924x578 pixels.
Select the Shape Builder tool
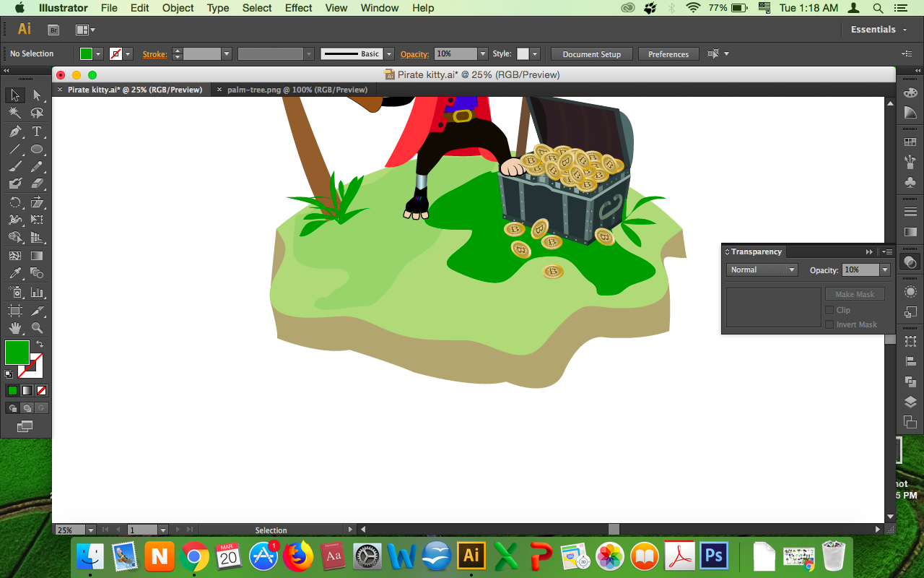(x=14, y=238)
